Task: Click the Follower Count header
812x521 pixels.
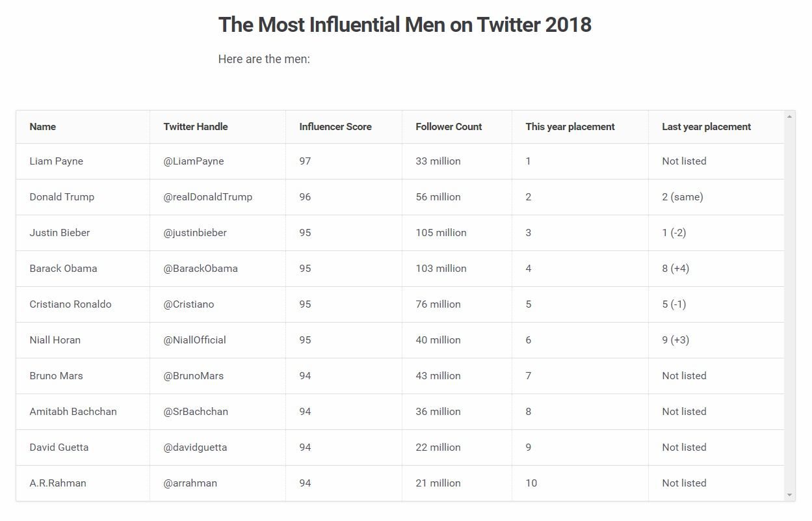Action: 449,127
